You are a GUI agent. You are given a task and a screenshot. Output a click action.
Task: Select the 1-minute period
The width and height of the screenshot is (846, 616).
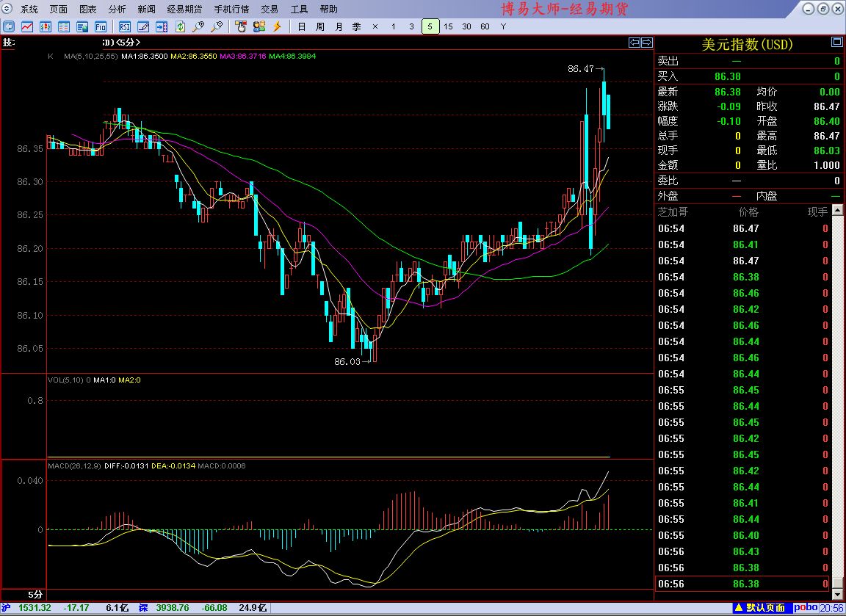pos(394,26)
